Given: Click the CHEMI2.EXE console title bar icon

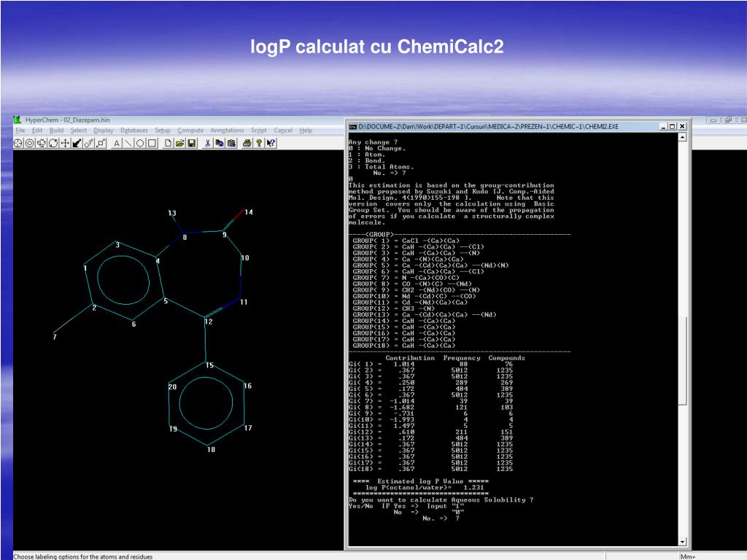Looking at the screenshot, I should [x=353, y=126].
